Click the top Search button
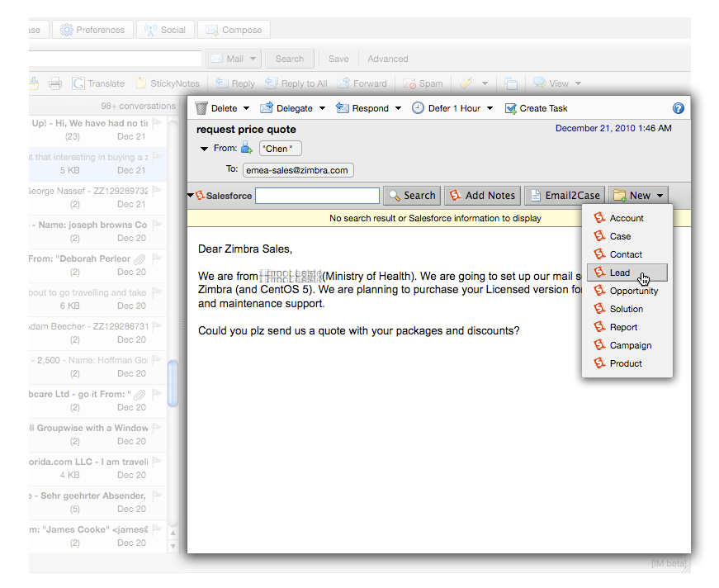 coord(290,59)
